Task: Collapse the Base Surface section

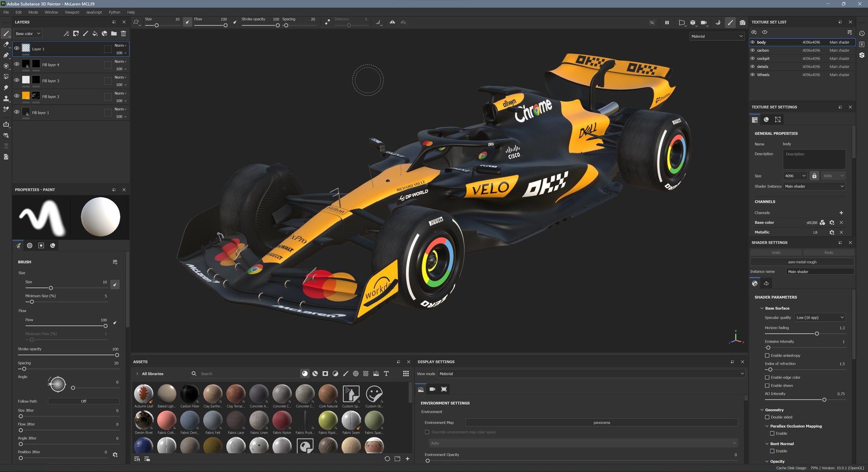Action: [x=762, y=308]
